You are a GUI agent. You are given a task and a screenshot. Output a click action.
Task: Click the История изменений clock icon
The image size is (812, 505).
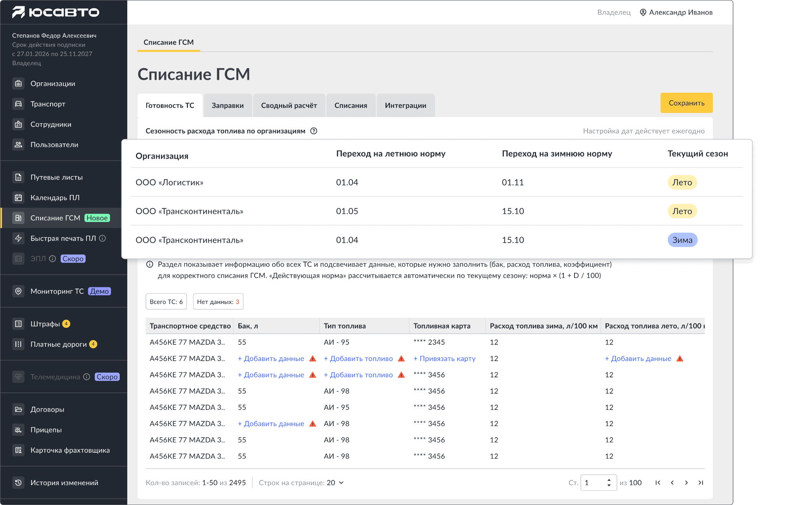point(18,483)
